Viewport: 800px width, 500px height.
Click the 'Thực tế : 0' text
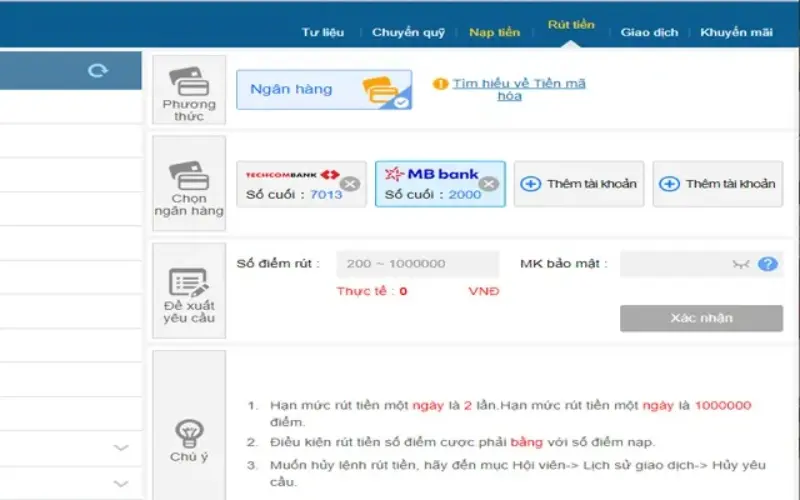[371, 291]
